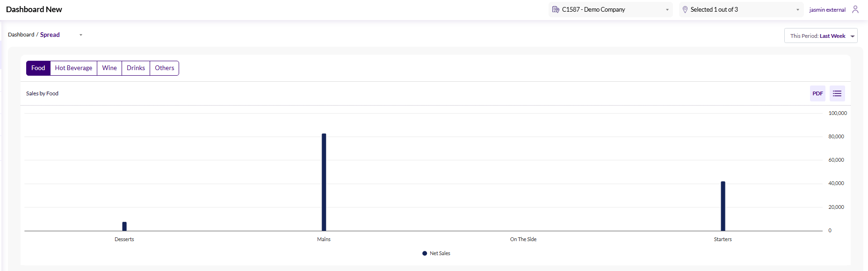Click the Starters bar in chart
868x271 pixels.
[x=723, y=206]
